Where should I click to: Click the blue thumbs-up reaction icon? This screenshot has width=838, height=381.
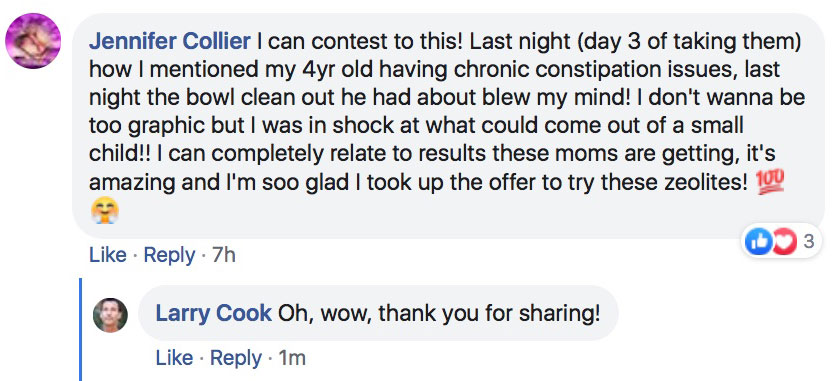[758, 242]
